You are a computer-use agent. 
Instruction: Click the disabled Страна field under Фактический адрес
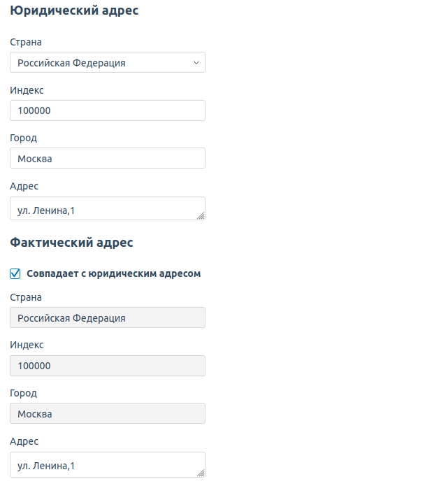point(108,317)
